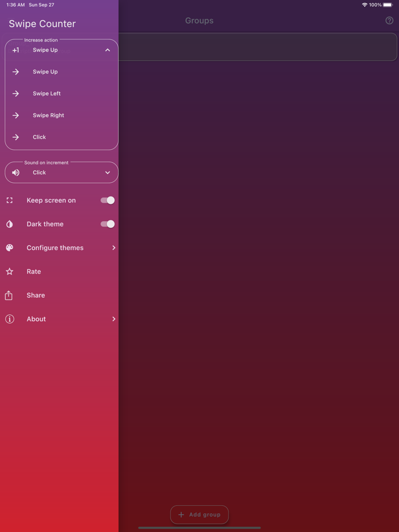The height and width of the screenshot is (532, 399).
Task: Click Configure themes chevron arrow
Action: coord(114,248)
